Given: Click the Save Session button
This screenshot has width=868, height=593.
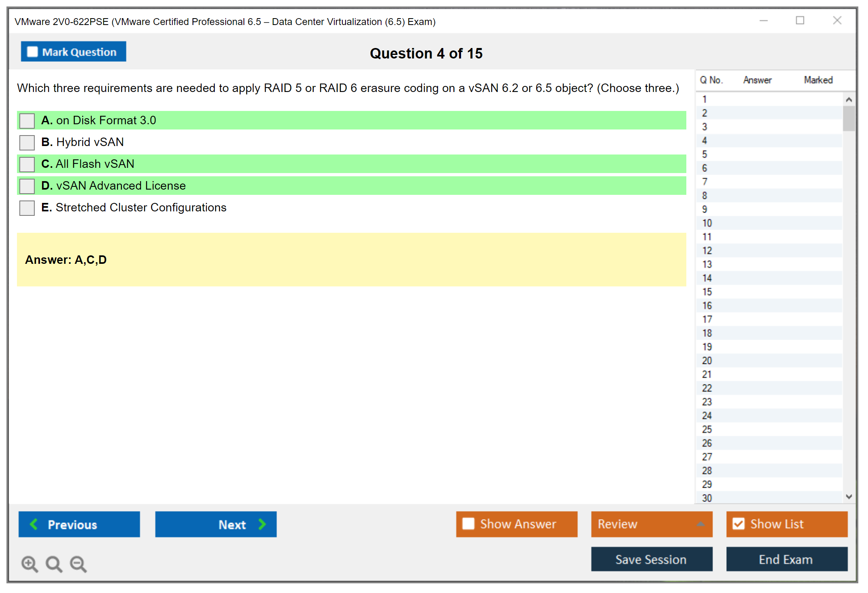Looking at the screenshot, I should pos(651,559).
